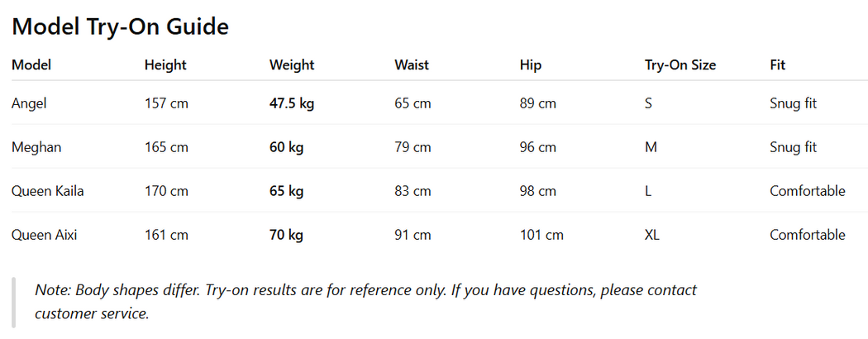The width and height of the screenshot is (868, 339).
Task: Select the Queen Kaila name cell
Action: tap(48, 191)
